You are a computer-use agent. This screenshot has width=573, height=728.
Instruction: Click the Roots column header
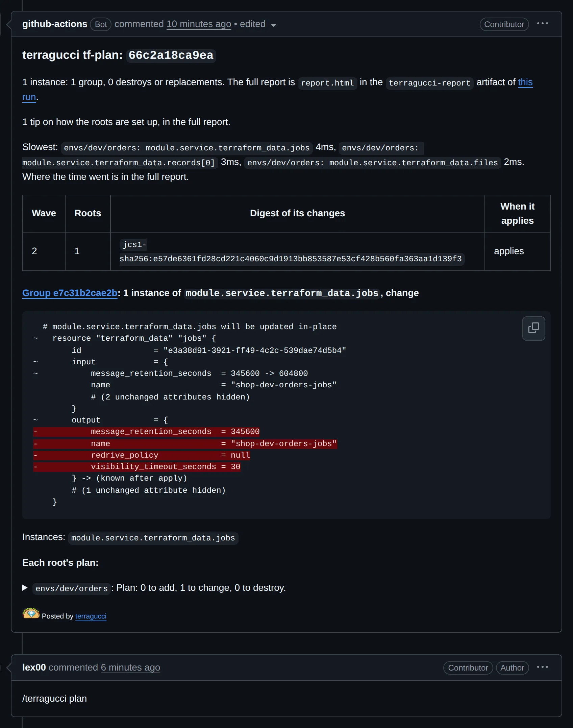point(88,213)
